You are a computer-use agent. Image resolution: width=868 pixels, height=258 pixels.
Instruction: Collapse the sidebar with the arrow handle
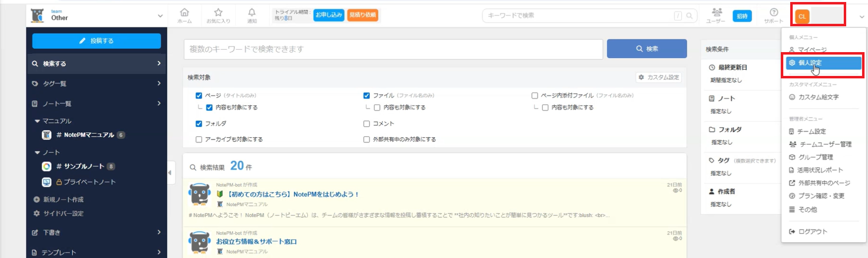pos(170,173)
